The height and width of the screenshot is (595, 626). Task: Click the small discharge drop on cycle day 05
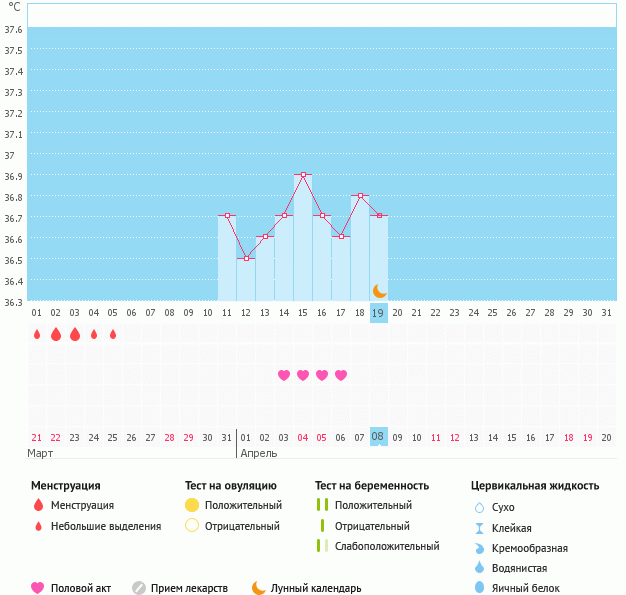click(113, 334)
